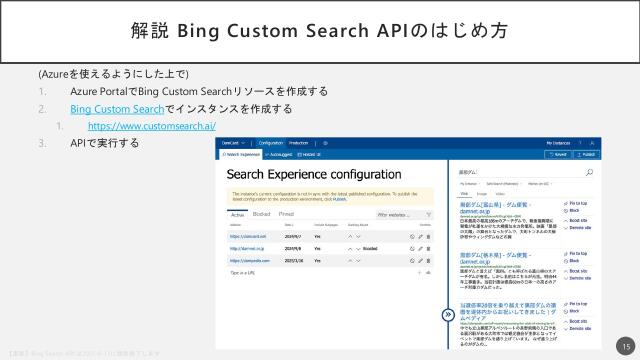Open the damcard.net website link
The image size is (640, 360).
click(x=248, y=237)
